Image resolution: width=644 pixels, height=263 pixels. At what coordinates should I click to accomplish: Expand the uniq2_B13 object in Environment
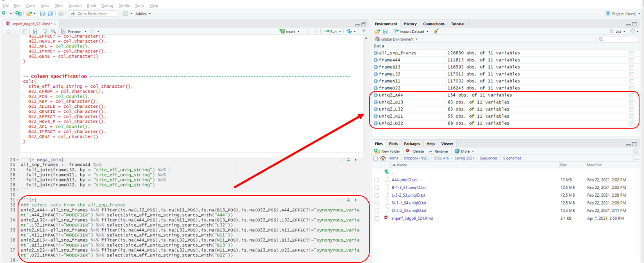pyautogui.click(x=376, y=102)
